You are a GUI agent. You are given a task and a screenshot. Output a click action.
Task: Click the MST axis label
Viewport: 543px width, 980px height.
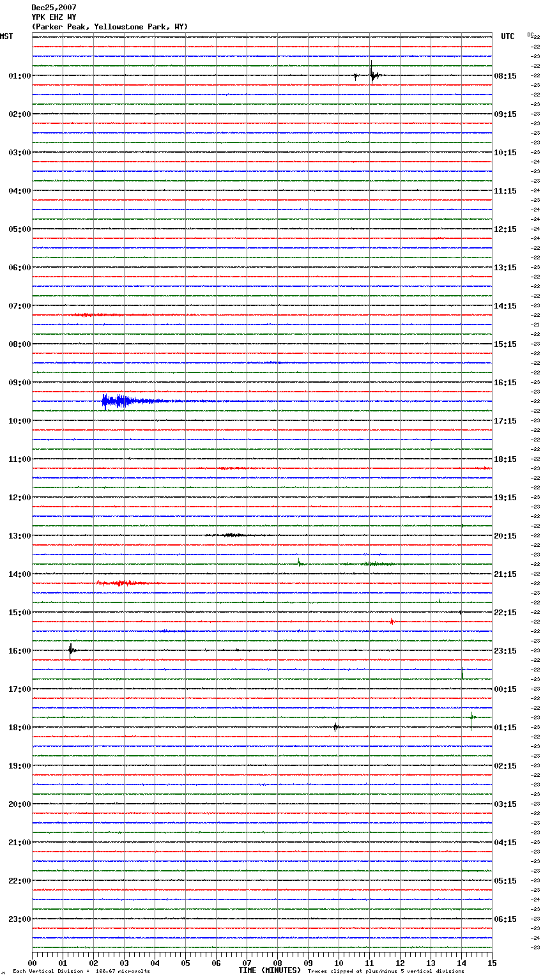click(x=6, y=36)
